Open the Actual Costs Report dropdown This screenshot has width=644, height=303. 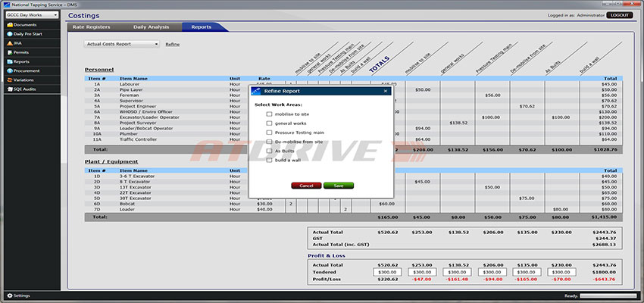[x=122, y=44]
